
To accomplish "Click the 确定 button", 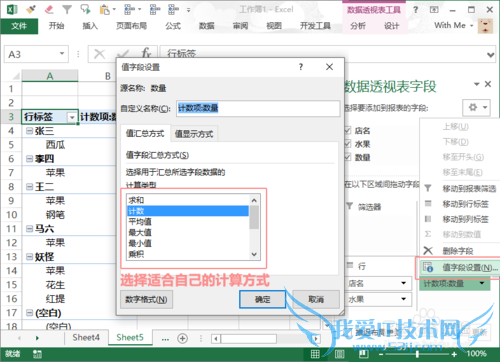I will (263, 299).
